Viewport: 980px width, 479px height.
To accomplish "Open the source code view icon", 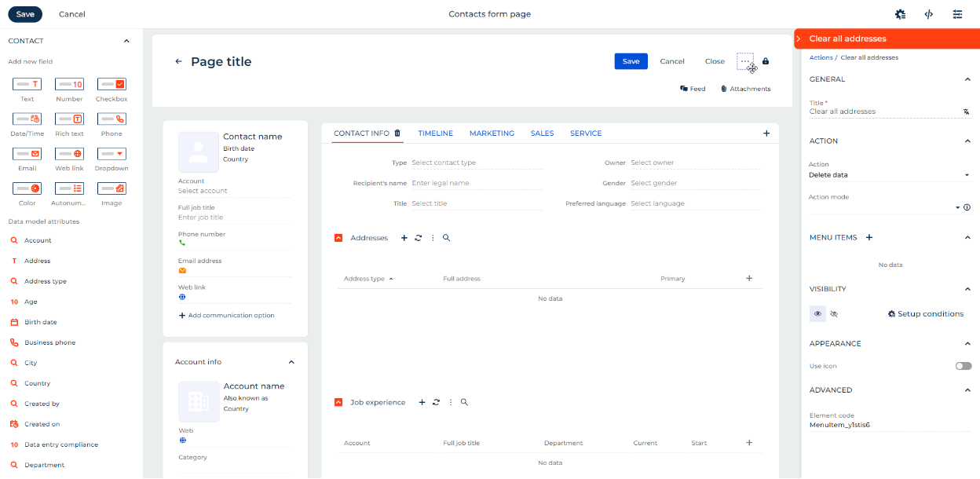I will click(x=928, y=14).
